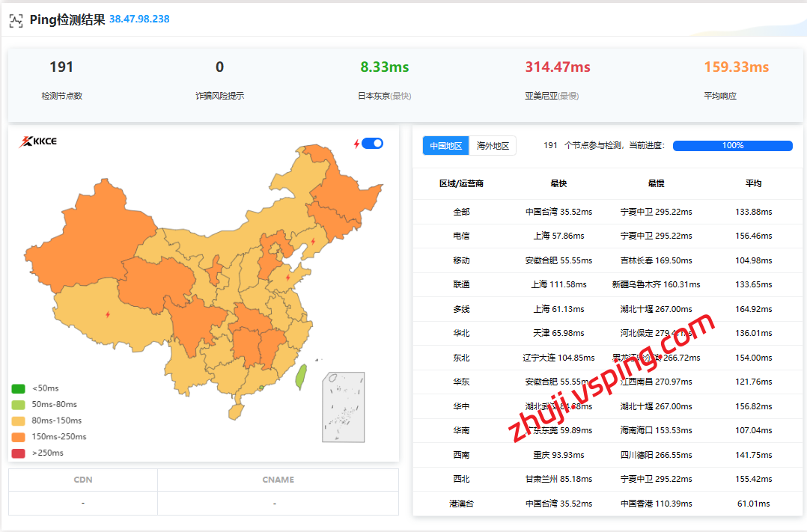This screenshot has height=532, width=807.
Task: Select the 电信 row in results table
Action: coord(461,236)
